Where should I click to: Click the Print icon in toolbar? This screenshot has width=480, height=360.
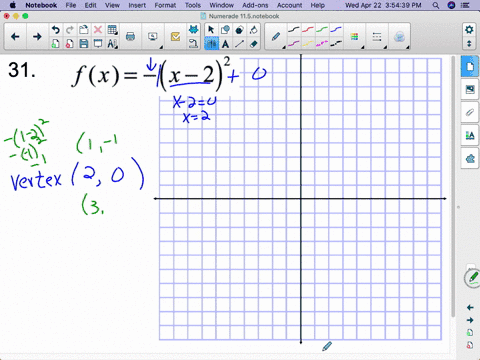pyautogui.click(x=130, y=37)
